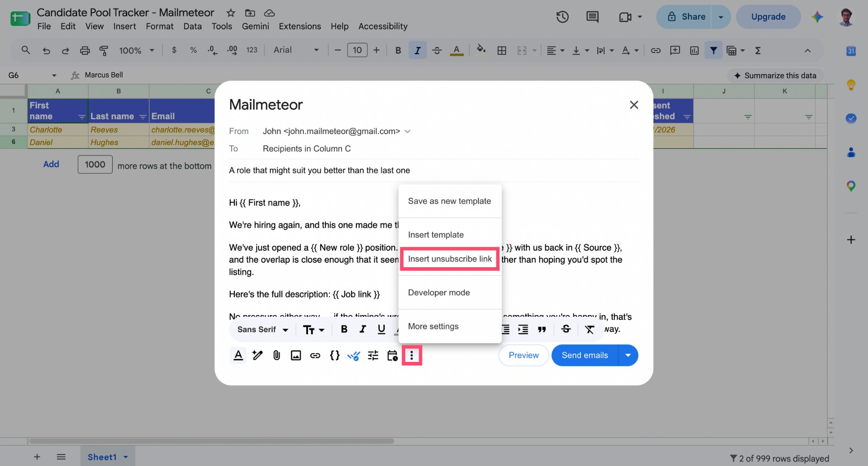
Task: Toggle strikethrough in the Sheets toolbar
Action: tap(437, 50)
